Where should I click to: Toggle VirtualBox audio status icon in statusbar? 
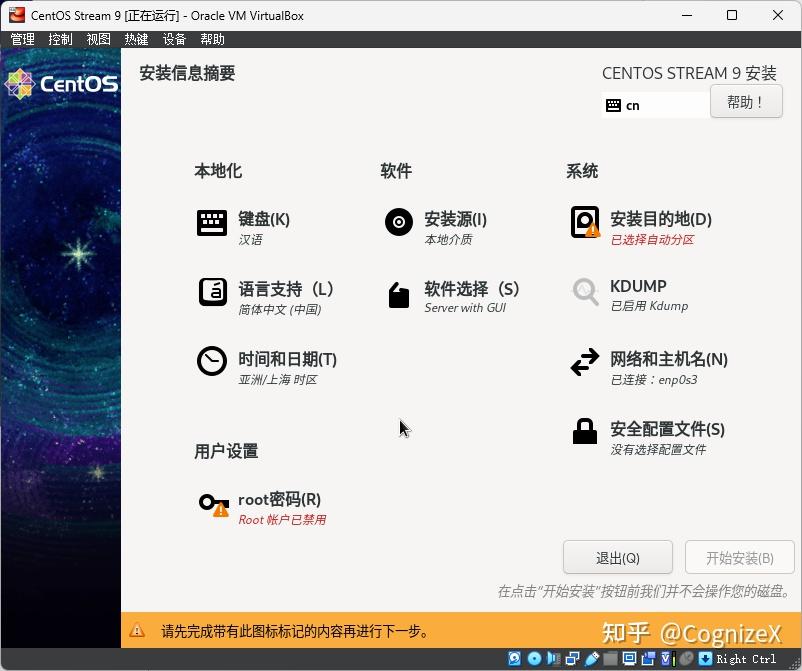[552, 658]
